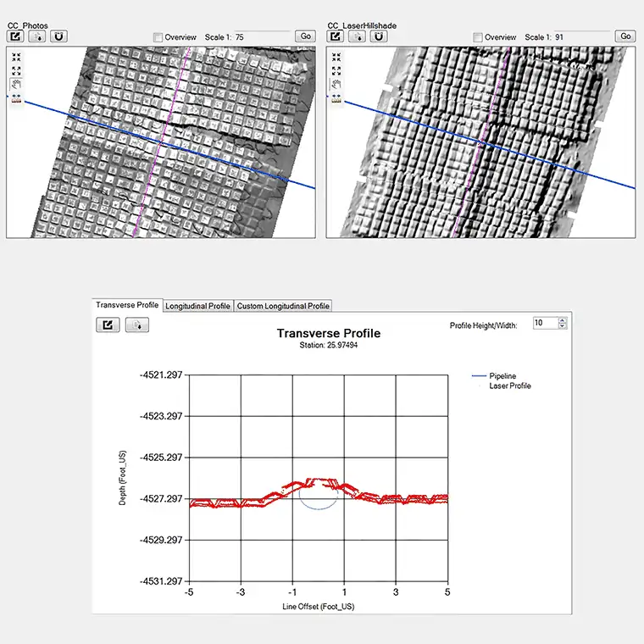Click zoom-out arrows icon in CC_LaserHillshade map

click(336, 70)
